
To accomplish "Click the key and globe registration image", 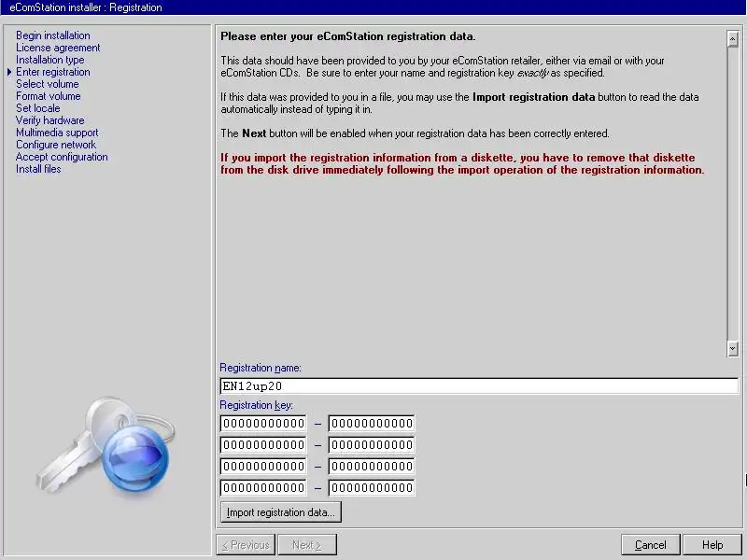I will 106,448.
